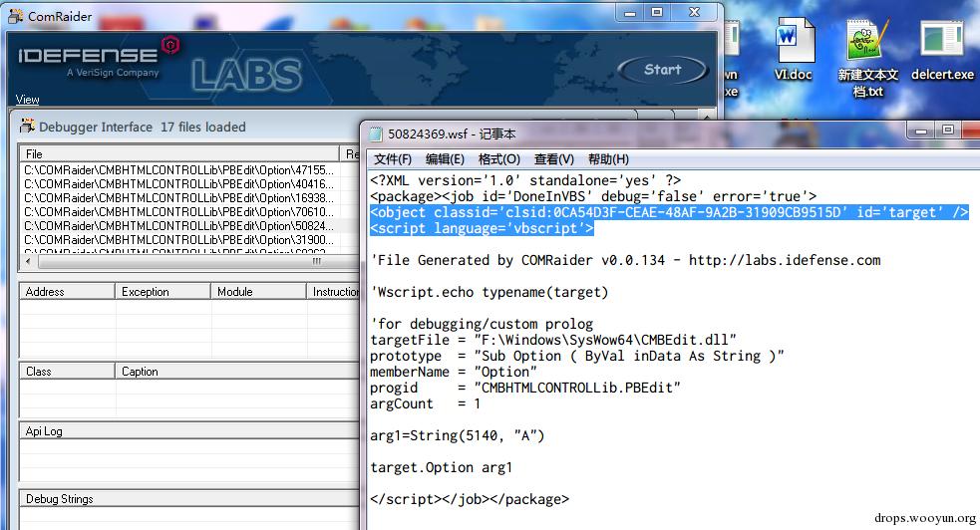
Task: Open the 文件(F) menu in Notepad
Action: [393, 159]
